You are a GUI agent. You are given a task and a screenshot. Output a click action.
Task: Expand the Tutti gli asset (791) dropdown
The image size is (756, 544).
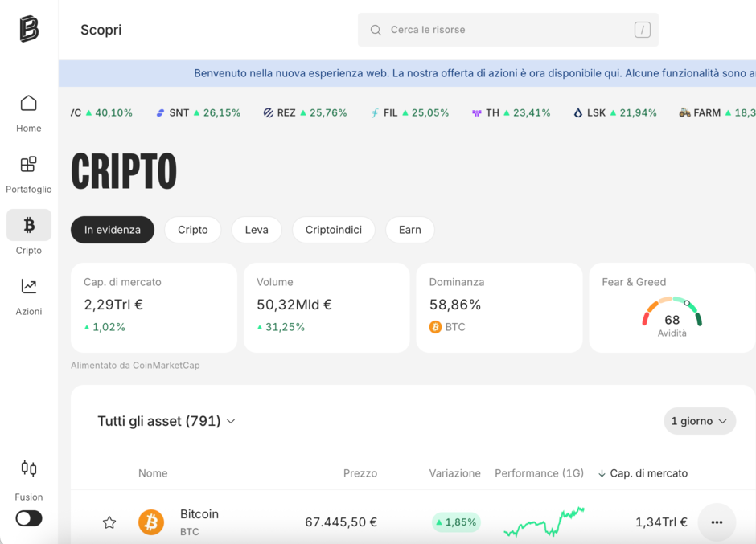pyautogui.click(x=166, y=421)
